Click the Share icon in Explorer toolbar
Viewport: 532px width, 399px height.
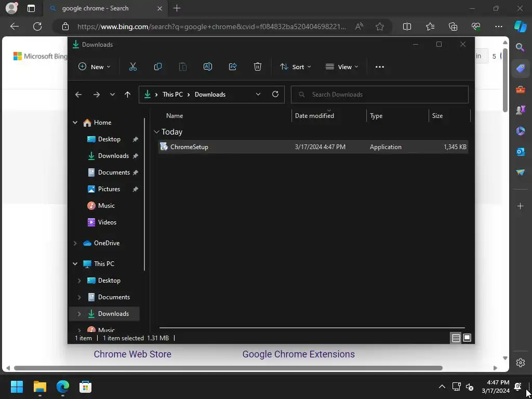(233, 67)
